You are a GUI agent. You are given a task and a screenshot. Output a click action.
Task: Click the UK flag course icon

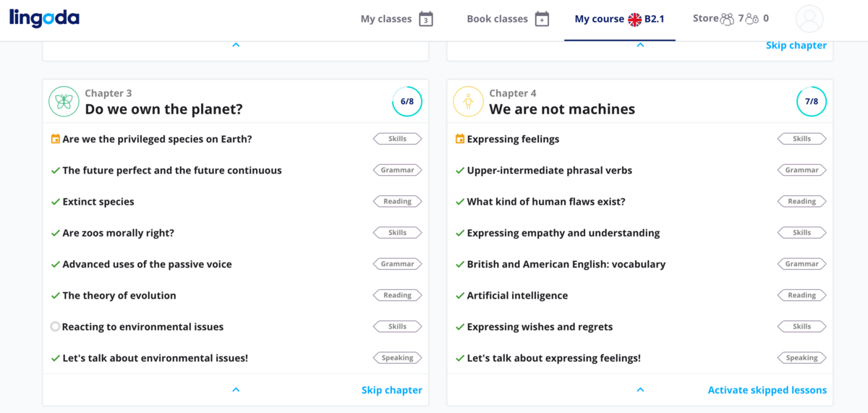[634, 20]
